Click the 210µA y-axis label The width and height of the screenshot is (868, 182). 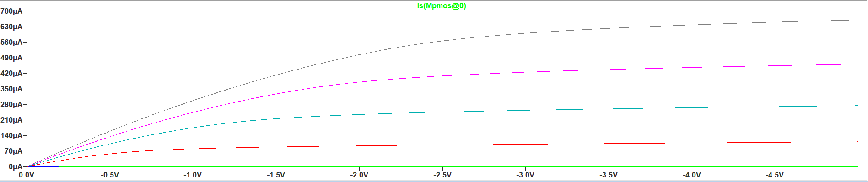tap(11, 120)
